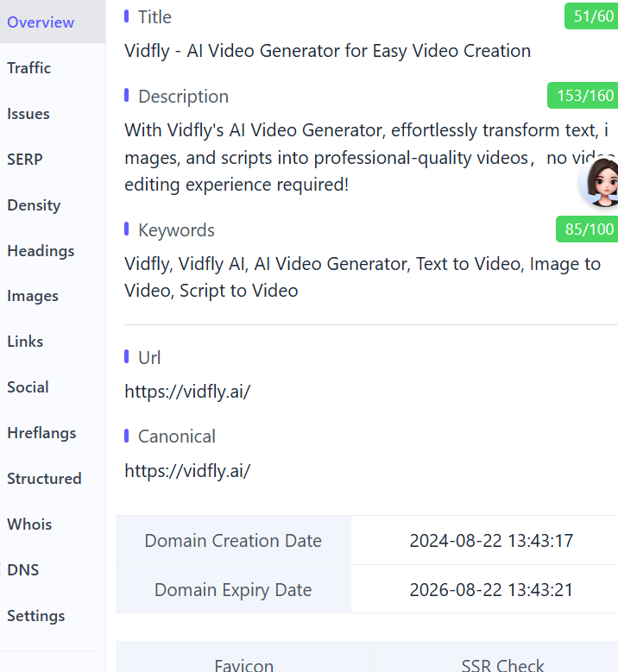Click the Canonical field label
Screen dimensions: 618x672
177,436
